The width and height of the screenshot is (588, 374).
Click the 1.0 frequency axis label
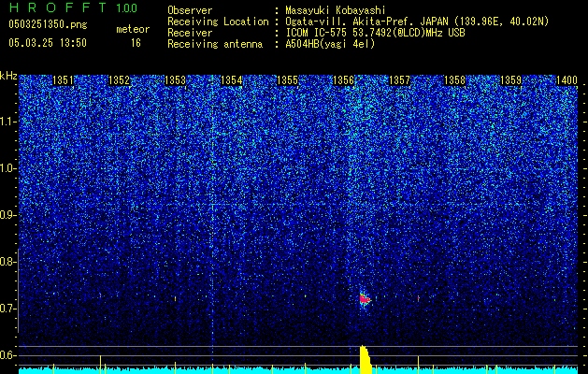[x=7, y=168]
